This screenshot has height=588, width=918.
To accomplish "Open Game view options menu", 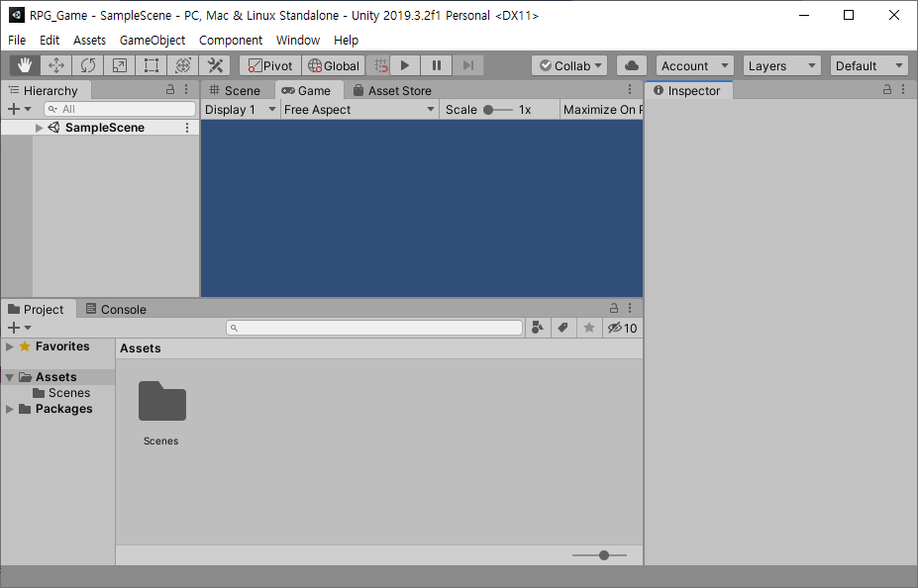I will tap(630, 89).
